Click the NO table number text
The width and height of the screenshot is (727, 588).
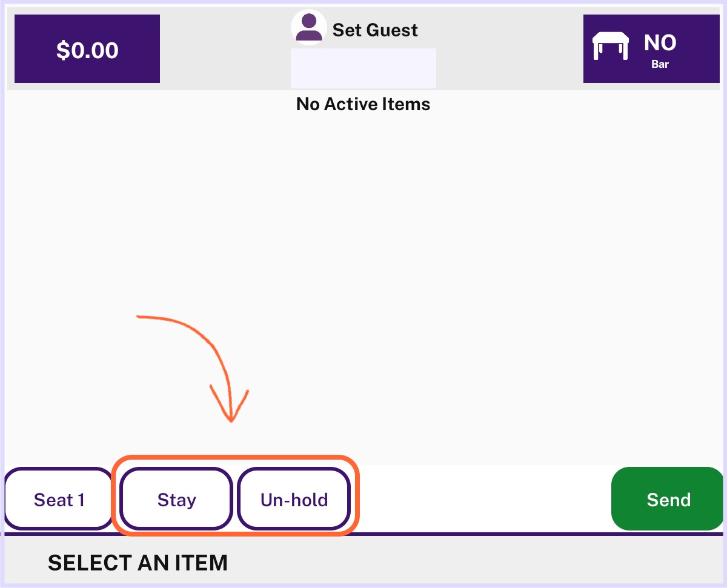[660, 43]
